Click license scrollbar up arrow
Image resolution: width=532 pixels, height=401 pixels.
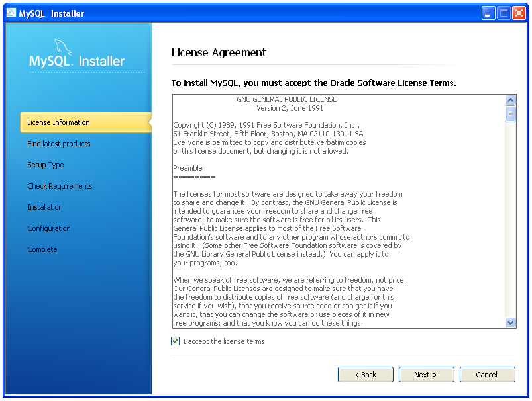pos(510,100)
